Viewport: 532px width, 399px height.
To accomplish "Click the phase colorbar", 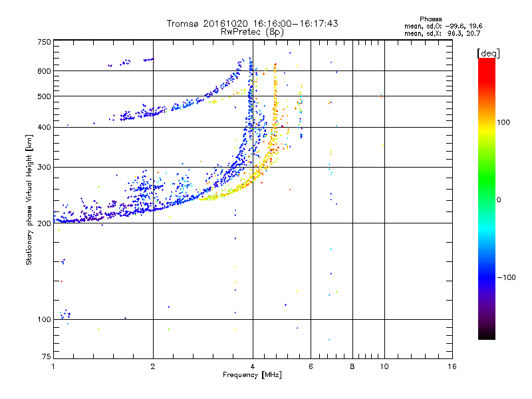I will pyautogui.click(x=487, y=198).
